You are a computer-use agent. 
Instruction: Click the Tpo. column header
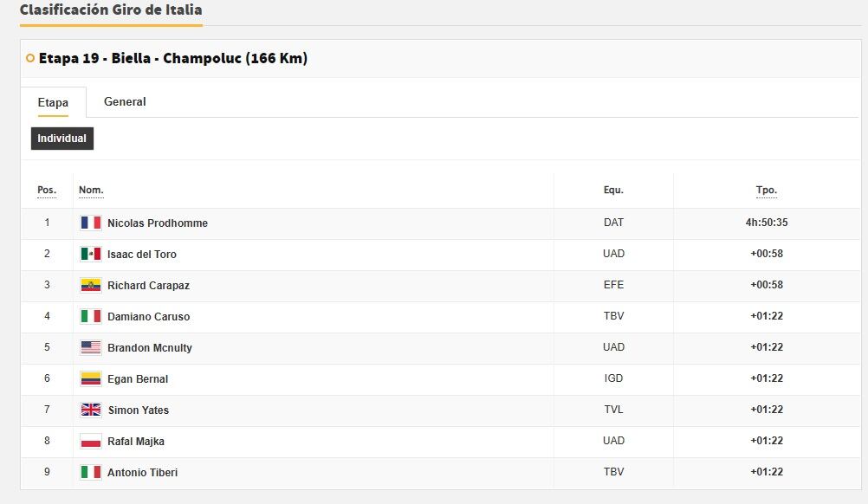(767, 190)
